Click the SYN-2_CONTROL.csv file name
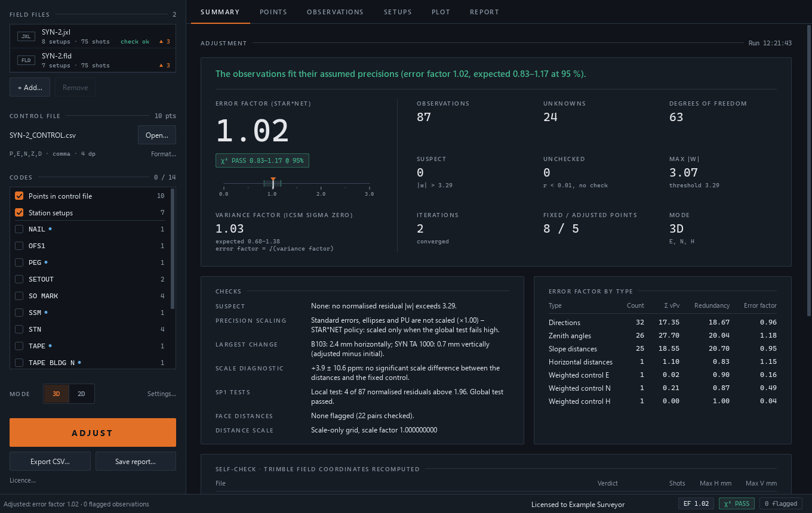 point(42,135)
